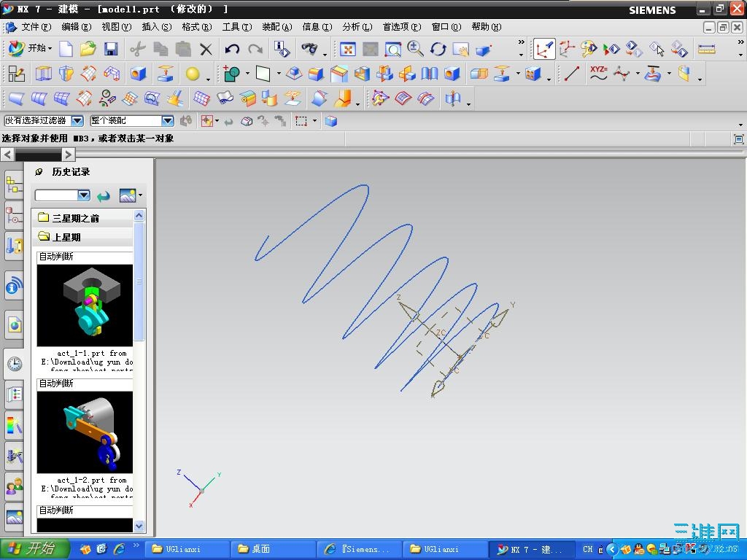Click the Line tool icon
This screenshot has width=747, height=560.
(571, 74)
